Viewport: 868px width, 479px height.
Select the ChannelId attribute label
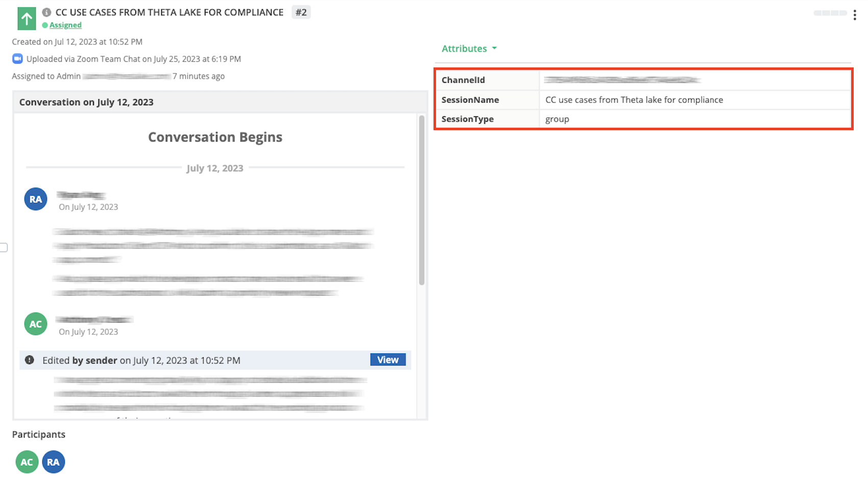click(463, 80)
